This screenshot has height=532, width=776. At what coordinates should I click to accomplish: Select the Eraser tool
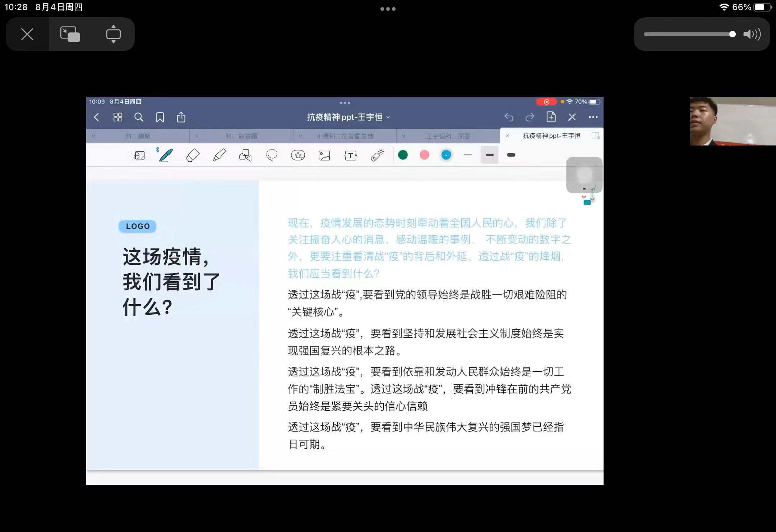(x=193, y=155)
